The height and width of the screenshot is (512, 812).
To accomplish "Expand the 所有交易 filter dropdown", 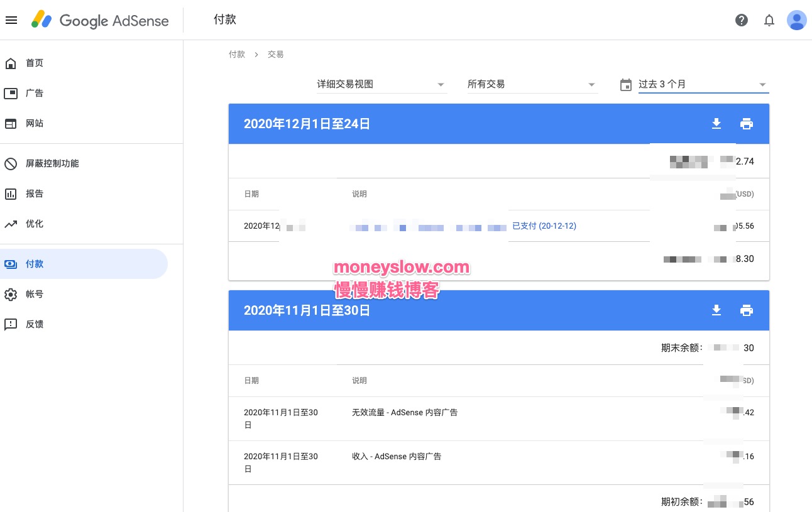I will [x=533, y=84].
